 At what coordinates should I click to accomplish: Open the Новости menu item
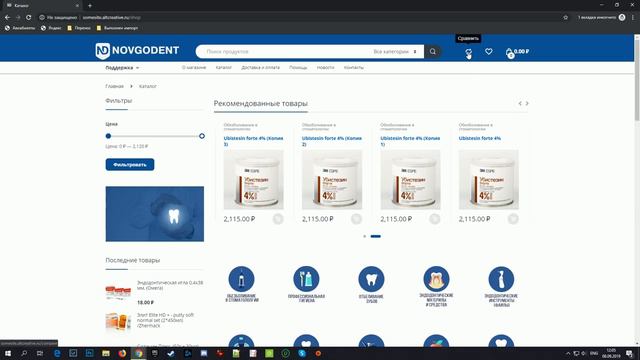point(325,68)
